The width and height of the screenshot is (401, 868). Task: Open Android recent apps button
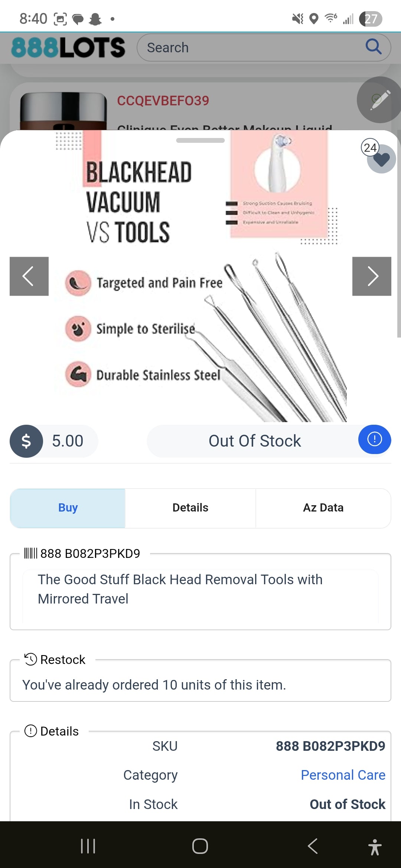pos(88,846)
